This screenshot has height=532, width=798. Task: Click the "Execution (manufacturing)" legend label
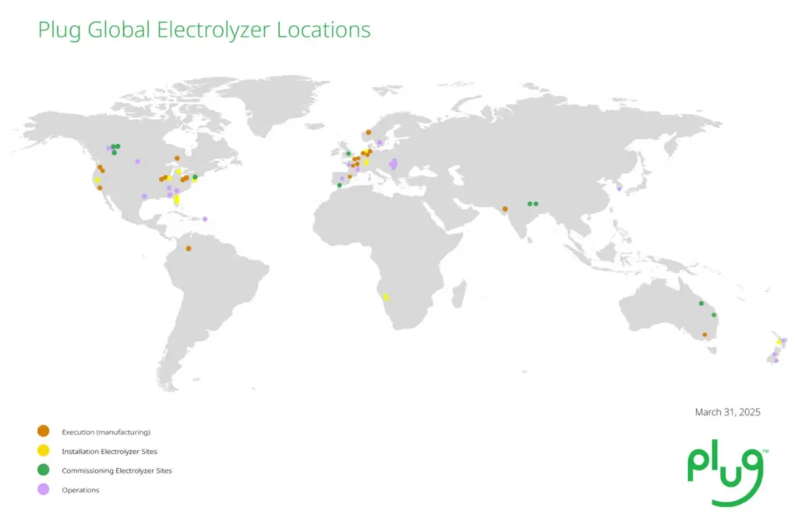(x=106, y=432)
